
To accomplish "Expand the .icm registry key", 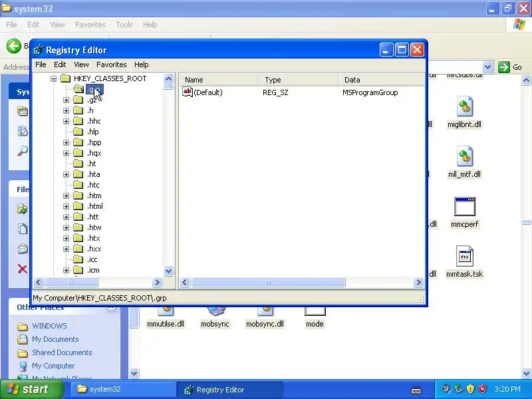I will point(66,270).
